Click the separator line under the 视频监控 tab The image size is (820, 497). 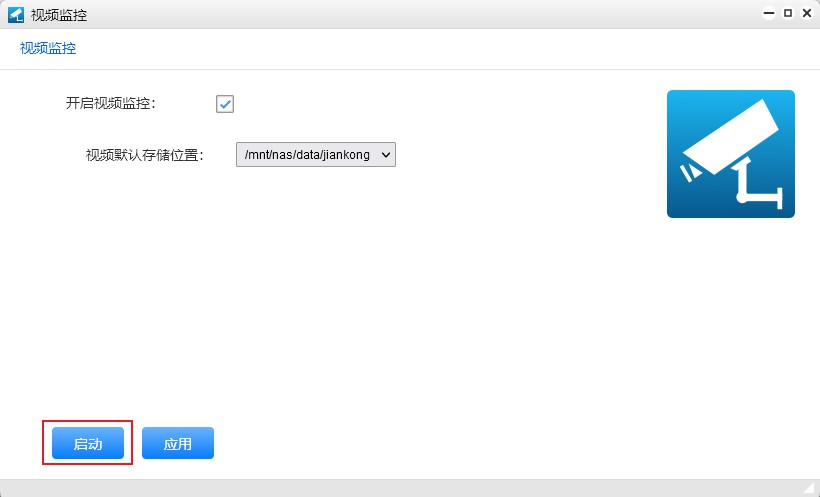click(x=400, y=69)
